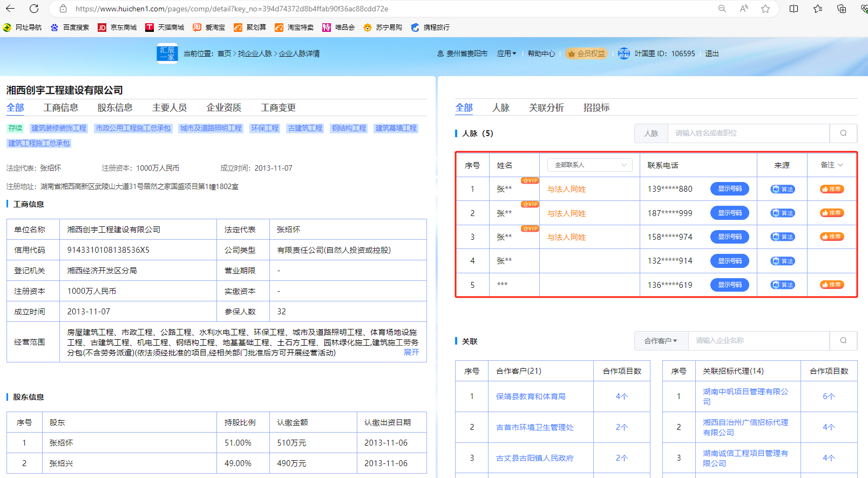Open the zoom magnifier icon in address bar
The image size is (868, 478).
coord(722,9)
